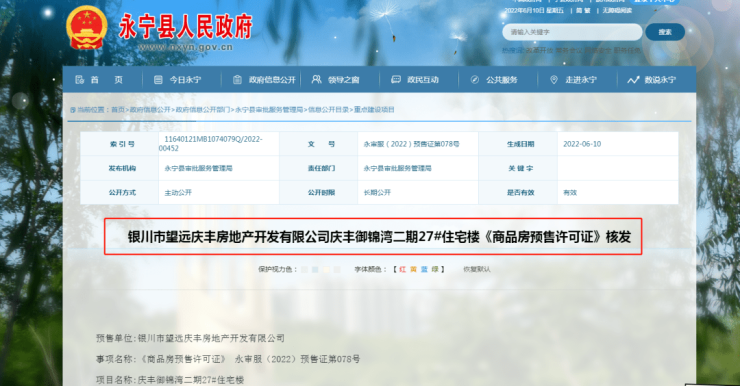Select the light blue eye-protection color swatch
The width and height of the screenshot is (740, 386).
tap(315, 269)
